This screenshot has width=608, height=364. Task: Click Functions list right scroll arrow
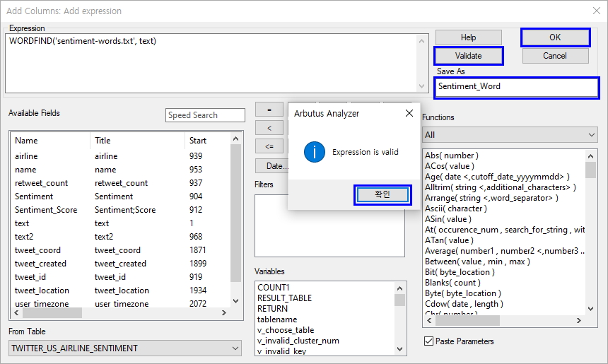pos(578,321)
